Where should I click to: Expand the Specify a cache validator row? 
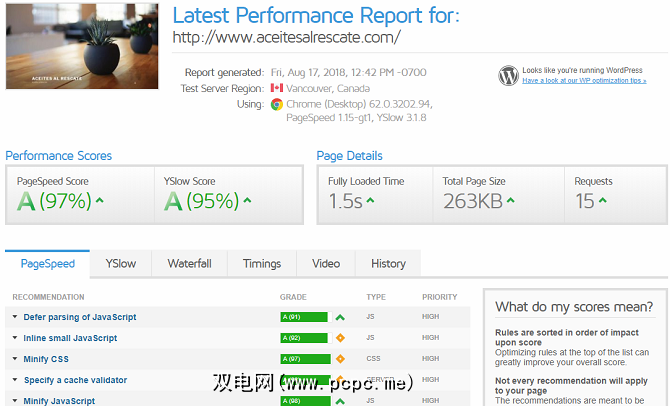point(15,380)
